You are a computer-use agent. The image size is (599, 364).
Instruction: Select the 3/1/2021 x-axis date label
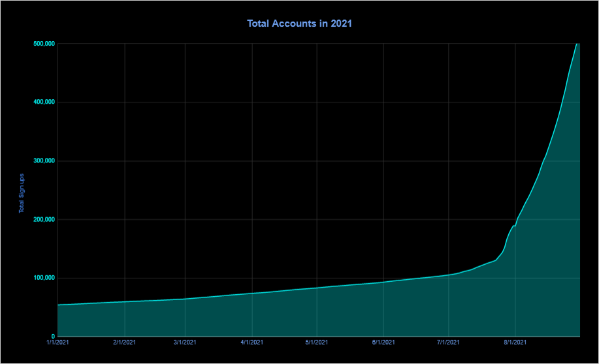click(185, 342)
